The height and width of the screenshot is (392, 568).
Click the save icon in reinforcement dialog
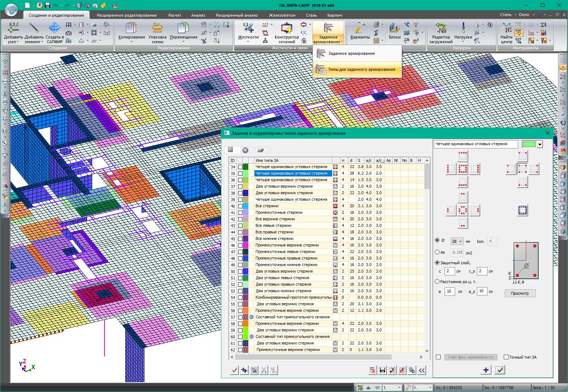click(x=382, y=370)
